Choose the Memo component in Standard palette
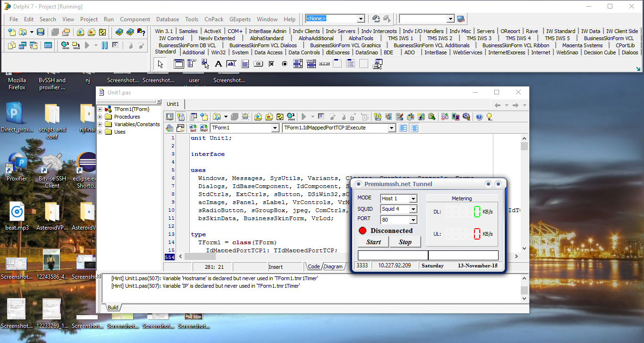 coord(245,64)
